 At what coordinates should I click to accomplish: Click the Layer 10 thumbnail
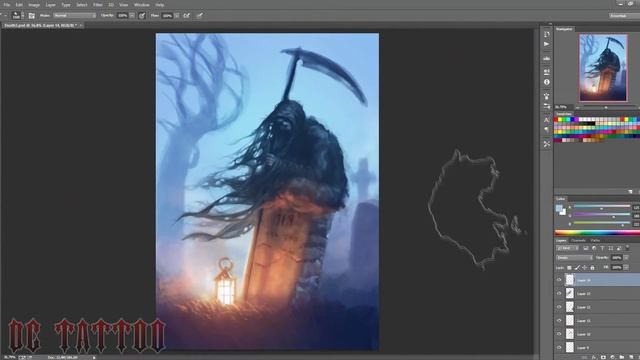[x=570, y=334]
